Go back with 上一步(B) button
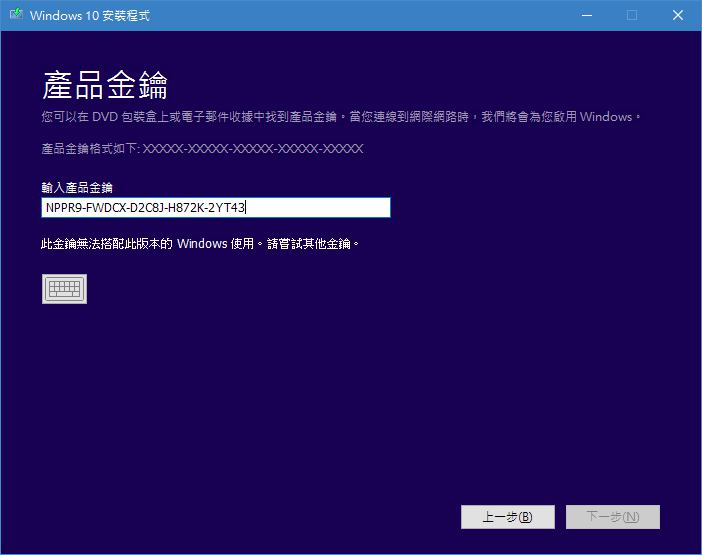 click(508, 517)
